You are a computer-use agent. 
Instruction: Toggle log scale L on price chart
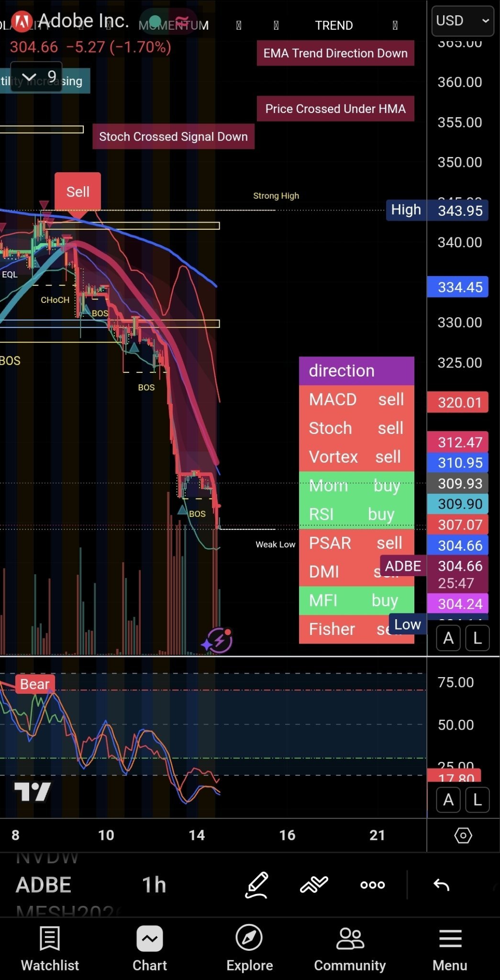477,638
